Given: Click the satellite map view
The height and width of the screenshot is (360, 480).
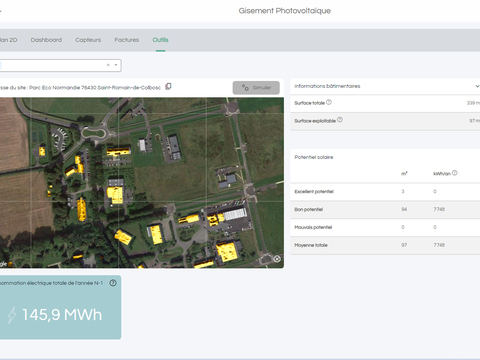Looking at the screenshot, I should tap(142, 183).
